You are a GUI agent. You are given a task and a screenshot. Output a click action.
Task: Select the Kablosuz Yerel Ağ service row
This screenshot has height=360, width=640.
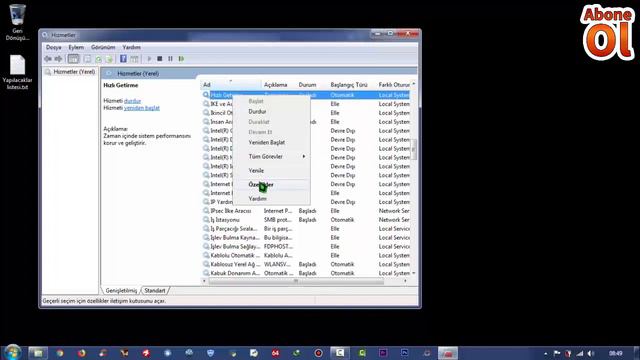tap(306, 264)
